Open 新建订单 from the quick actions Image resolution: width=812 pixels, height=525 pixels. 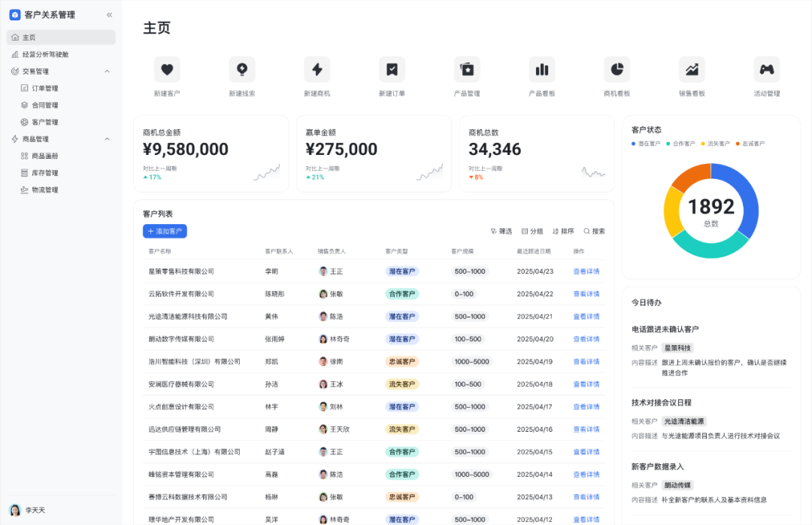coord(392,69)
